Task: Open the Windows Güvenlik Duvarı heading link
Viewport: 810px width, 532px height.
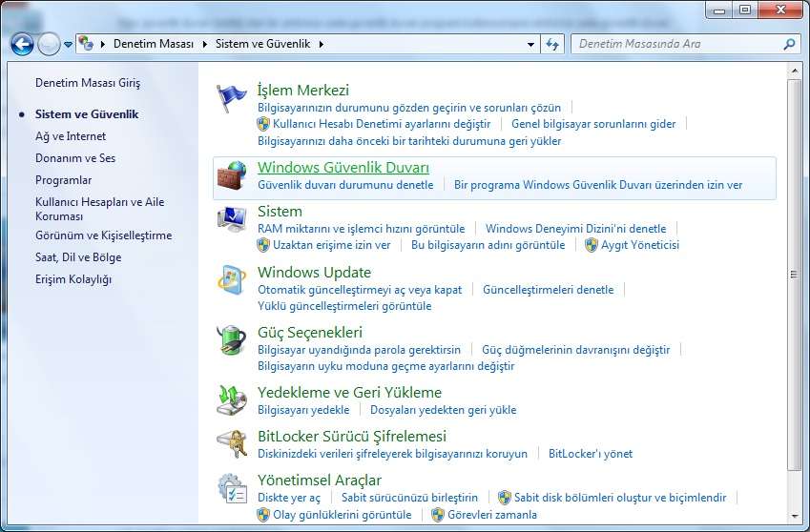Action: pos(343,168)
